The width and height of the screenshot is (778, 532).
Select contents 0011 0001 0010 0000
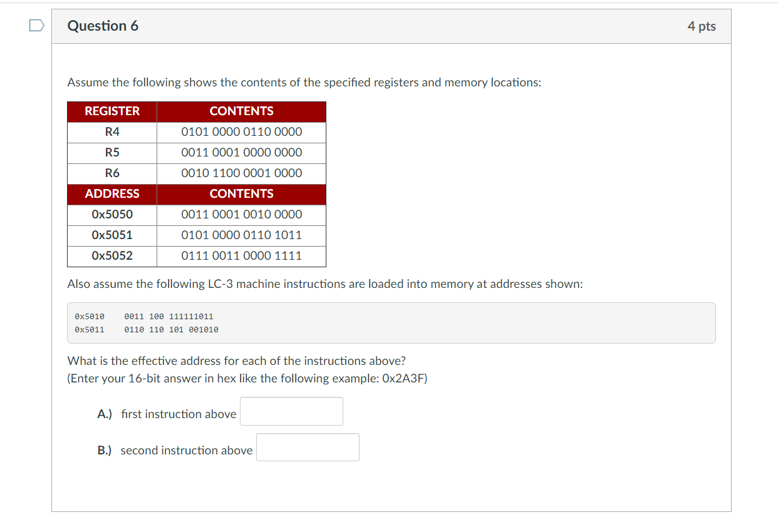point(242,215)
